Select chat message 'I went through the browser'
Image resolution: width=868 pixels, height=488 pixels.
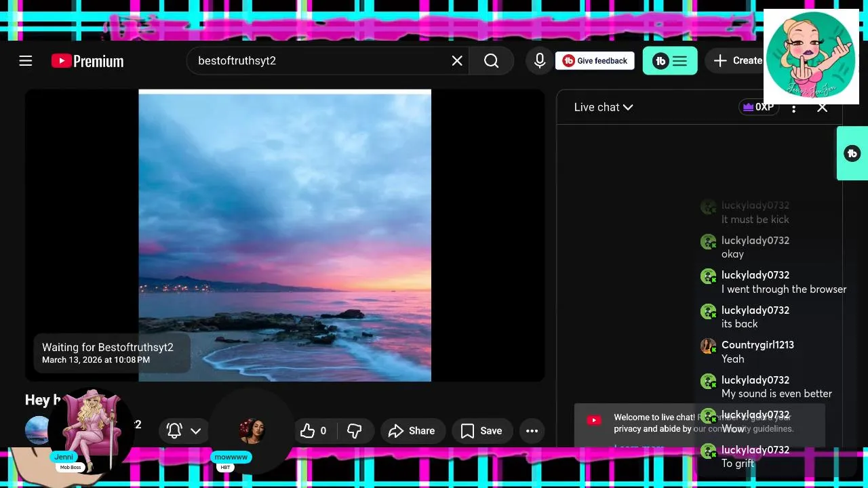coord(784,289)
